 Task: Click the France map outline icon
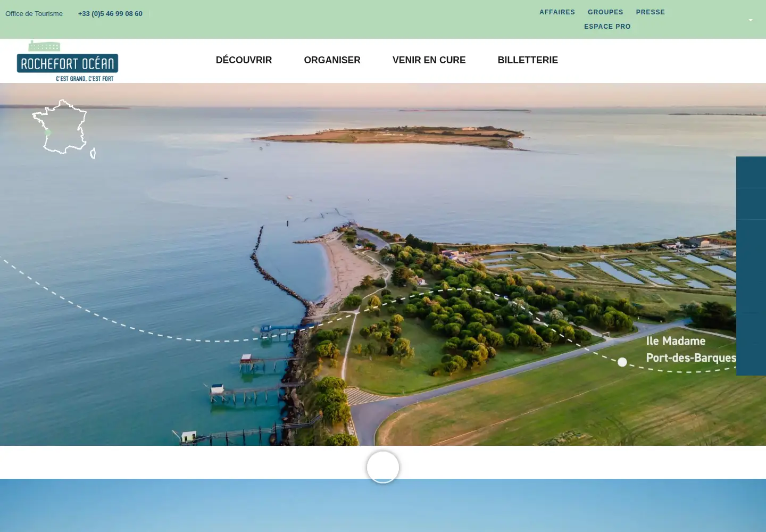[64, 129]
